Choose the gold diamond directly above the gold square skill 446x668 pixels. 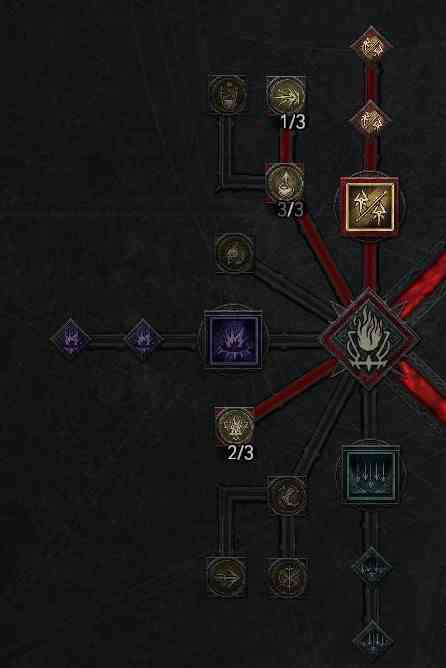[371, 120]
